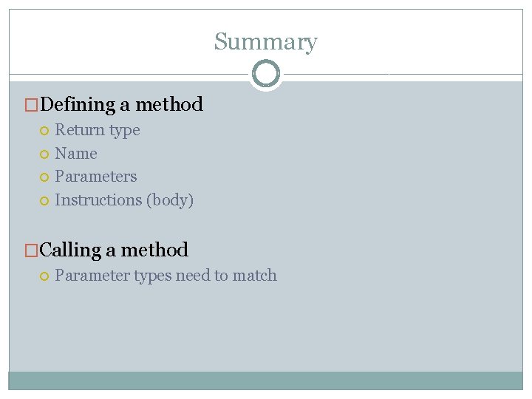Click the circle ornament below the title
Image resolution: width=532 pixels, height=399 pixels.
(x=265, y=74)
